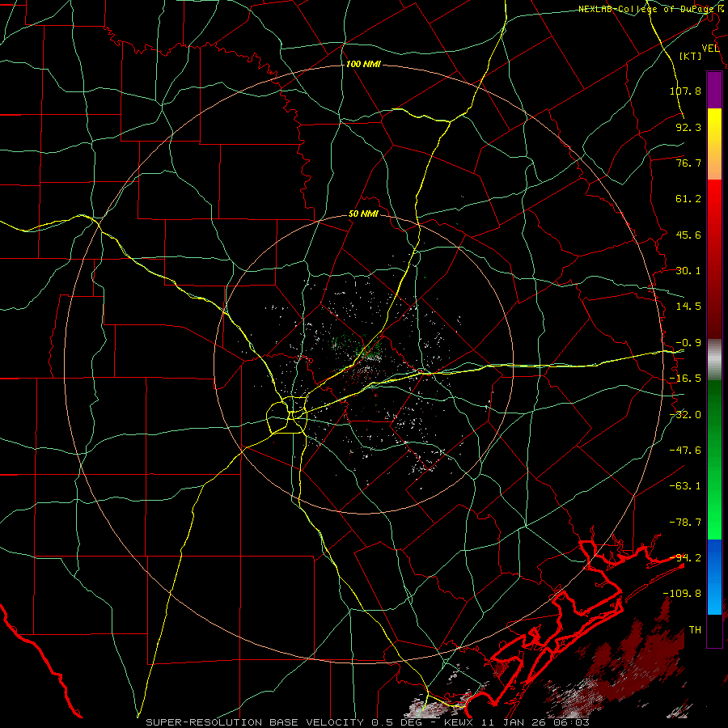
Task: Click the 100 NMI range ring label
Action: pyautogui.click(x=363, y=64)
